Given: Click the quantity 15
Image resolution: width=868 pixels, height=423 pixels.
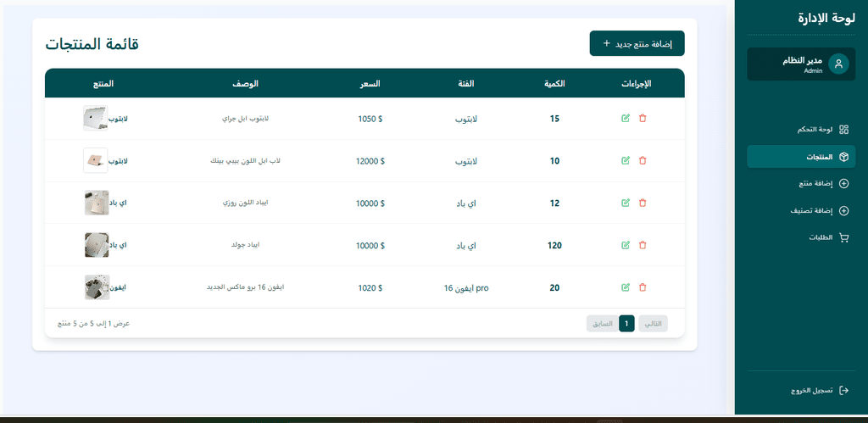Looking at the screenshot, I should 554,119.
